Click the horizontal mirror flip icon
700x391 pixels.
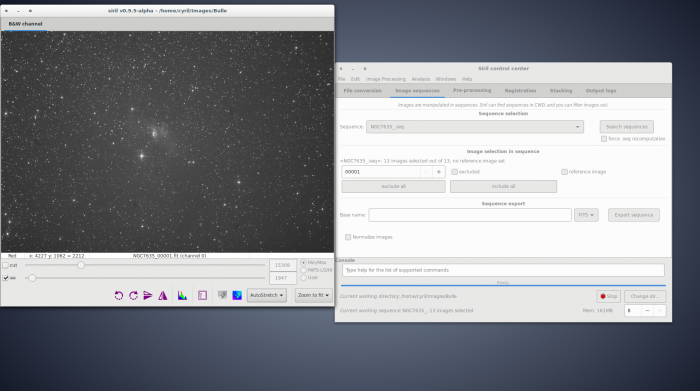click(148, 295)
